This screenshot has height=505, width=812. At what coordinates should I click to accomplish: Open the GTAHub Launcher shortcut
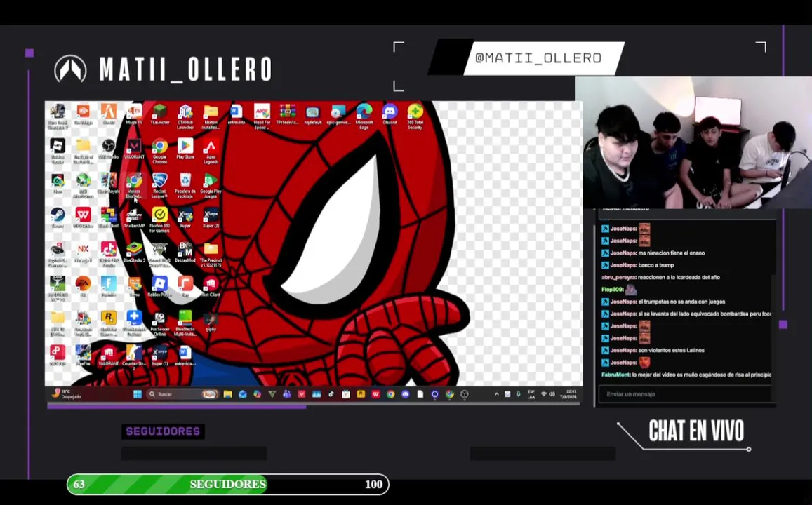pyautogui.click(x=185, y=116)
